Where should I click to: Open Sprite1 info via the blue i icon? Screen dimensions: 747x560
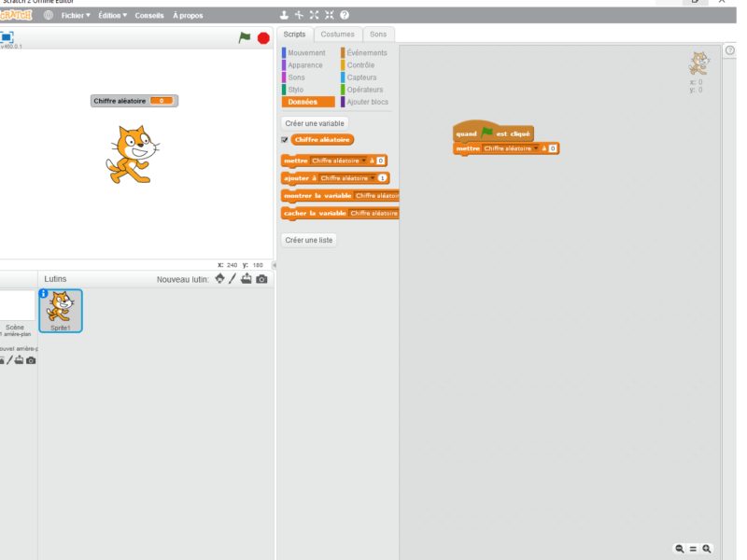tap(43, 293)
